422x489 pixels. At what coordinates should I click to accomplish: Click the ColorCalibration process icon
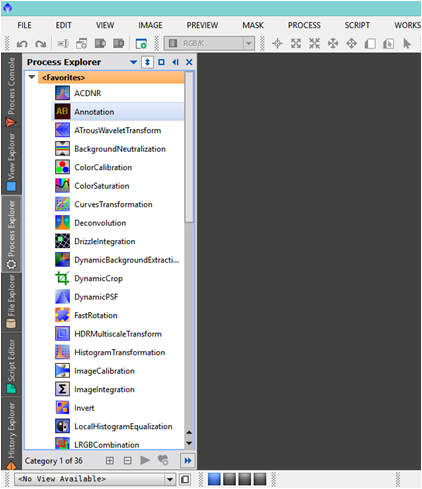(x=62, y=167)
